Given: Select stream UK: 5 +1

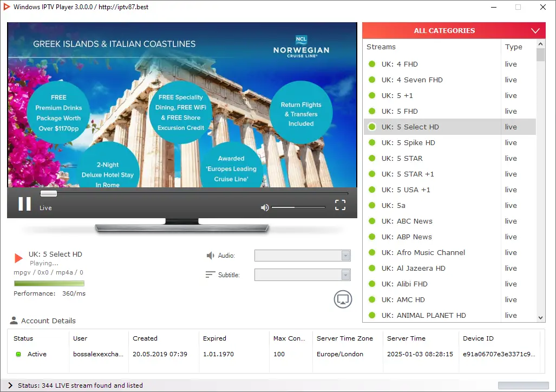Looking at the screenshot, I should (x=450, y=95).
